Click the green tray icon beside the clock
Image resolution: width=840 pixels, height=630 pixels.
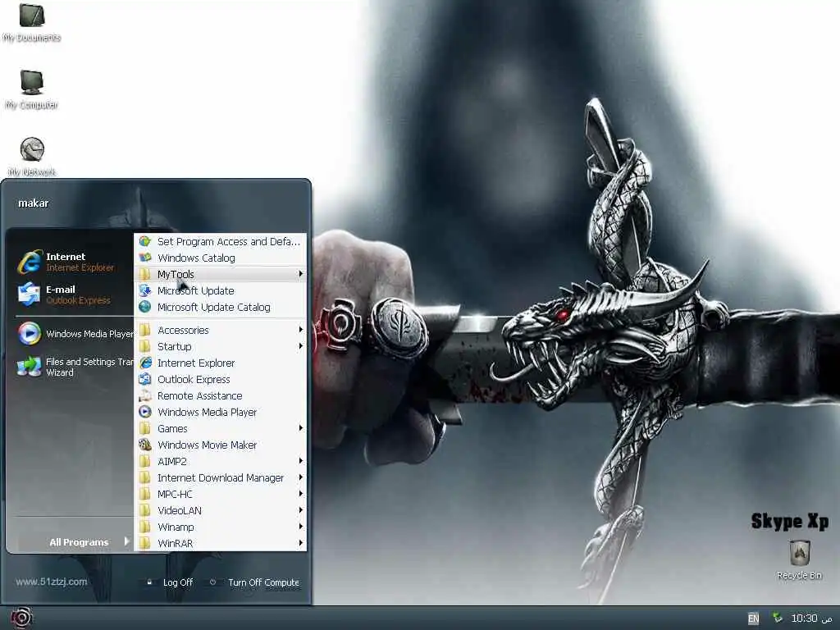(x=778, y=618)
